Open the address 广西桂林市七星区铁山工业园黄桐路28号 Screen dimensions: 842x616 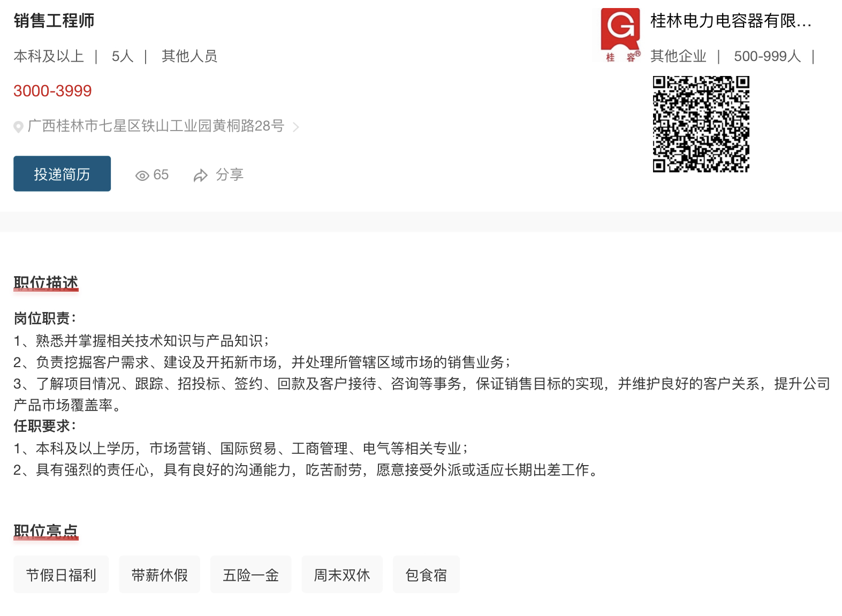(156, 126)
